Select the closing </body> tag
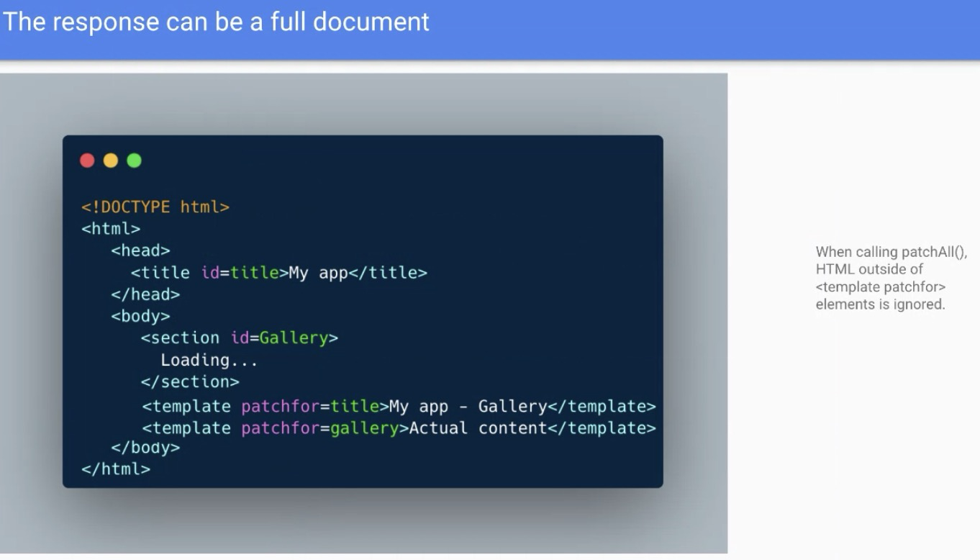The width and height of the screenshot is (980, 560). 145,448
